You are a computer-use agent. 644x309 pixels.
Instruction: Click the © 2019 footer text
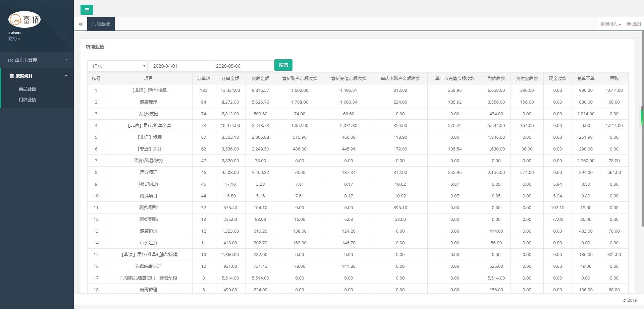click(630, 300)
